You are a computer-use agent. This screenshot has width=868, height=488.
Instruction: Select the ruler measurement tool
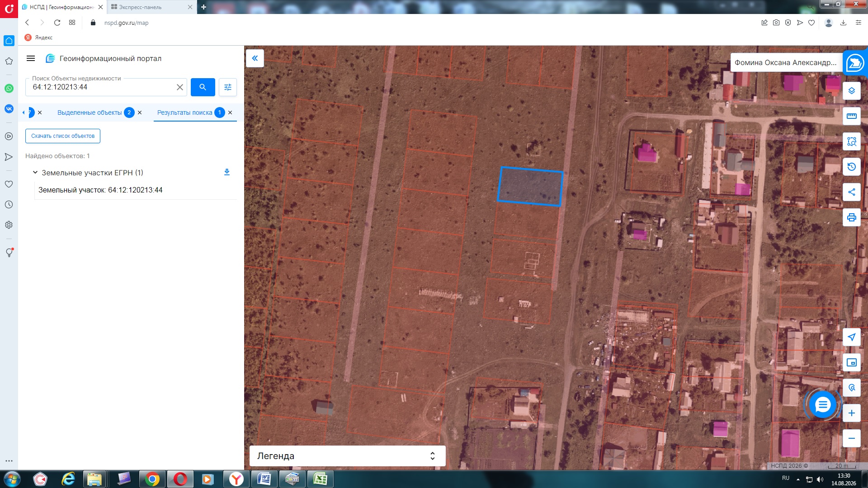(851, 116)
